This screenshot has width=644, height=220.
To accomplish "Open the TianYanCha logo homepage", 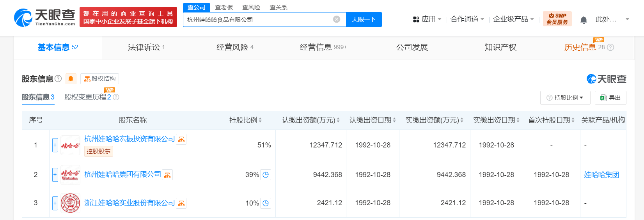I will click(44, 18).
